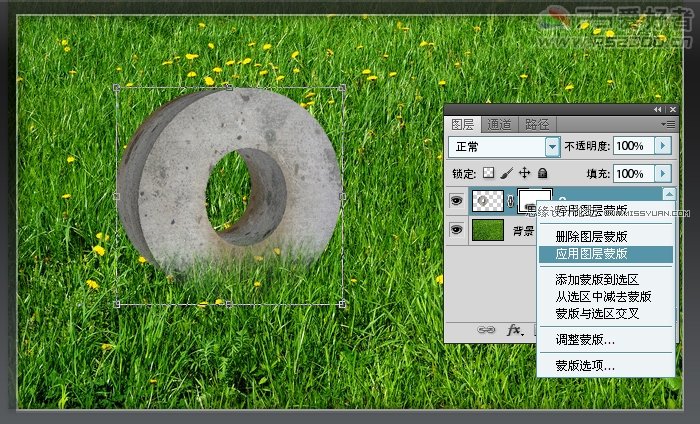Click the 背景 layer name
Viewport: 700px width, 424px height.
click(x=523, y=231)
